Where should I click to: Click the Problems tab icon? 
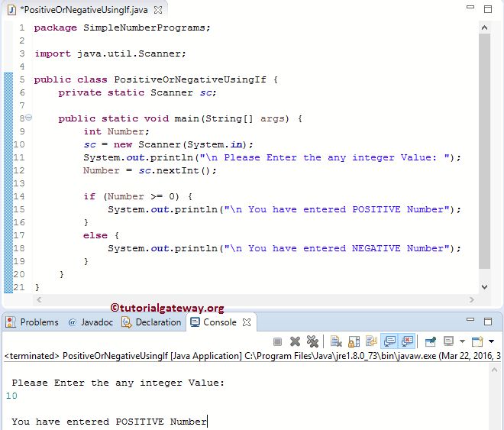point(11,322)
